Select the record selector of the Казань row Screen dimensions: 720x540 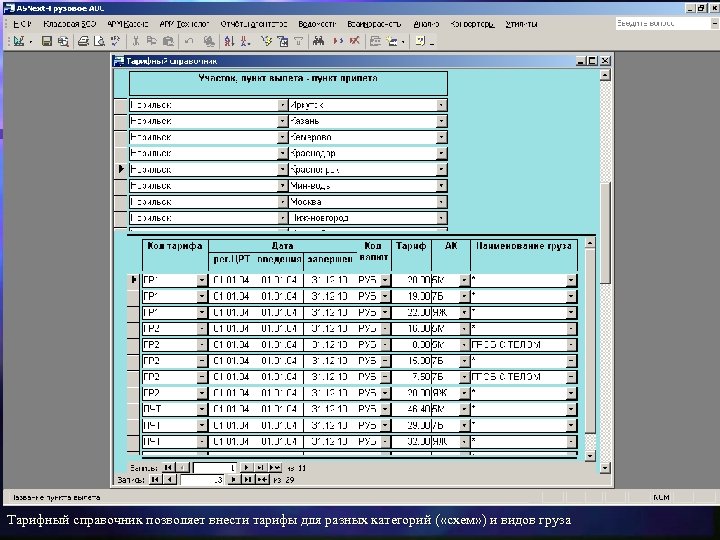pos(121,121)
